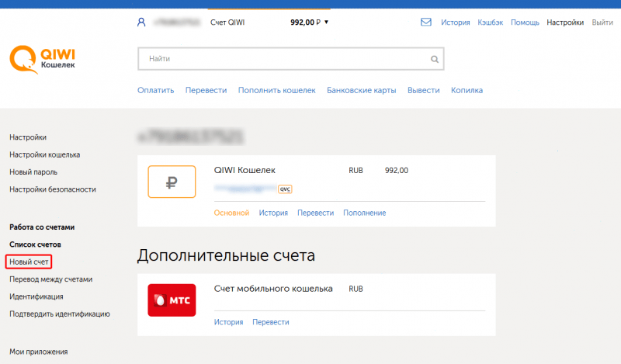
Task: Click the QIWI Кошелек logo
Action: (43, 60)
